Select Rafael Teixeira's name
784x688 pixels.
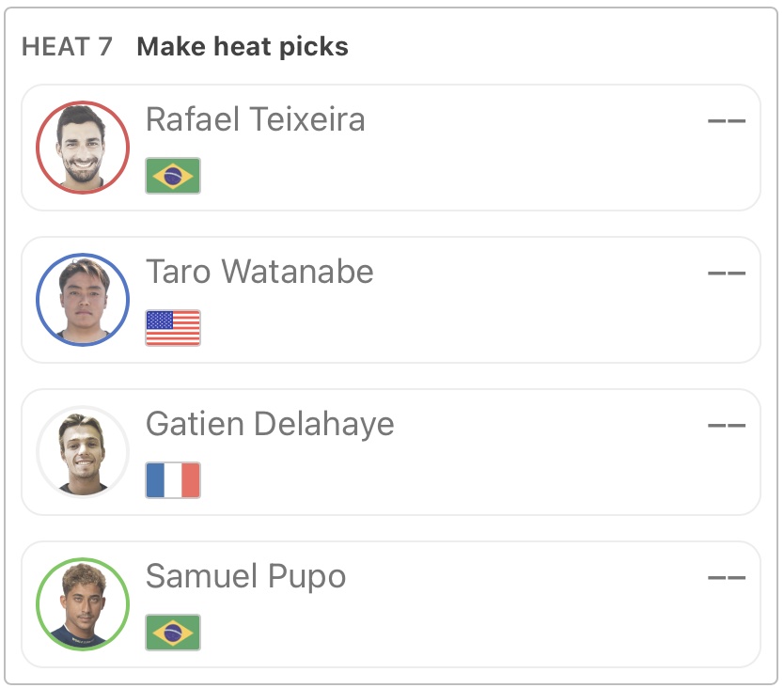tap(256, 119)
